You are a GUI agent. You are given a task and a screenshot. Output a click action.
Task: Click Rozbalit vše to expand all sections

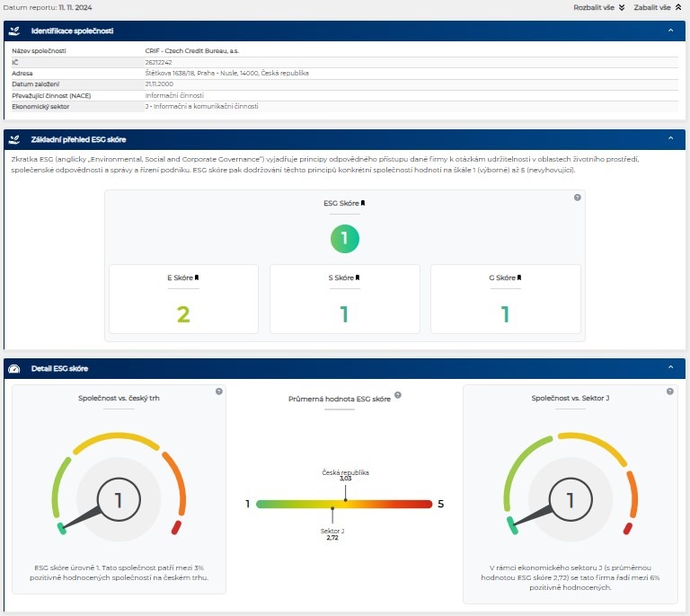coord(598,7)
